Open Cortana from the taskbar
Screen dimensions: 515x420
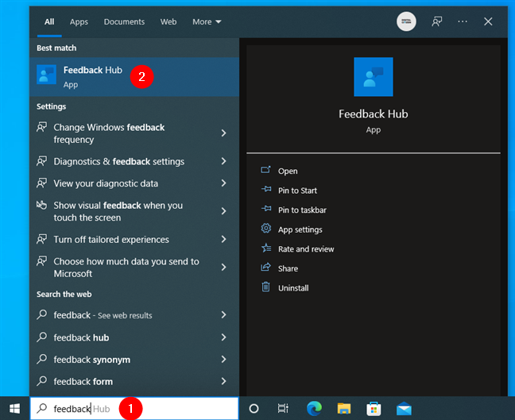point(254,409)
